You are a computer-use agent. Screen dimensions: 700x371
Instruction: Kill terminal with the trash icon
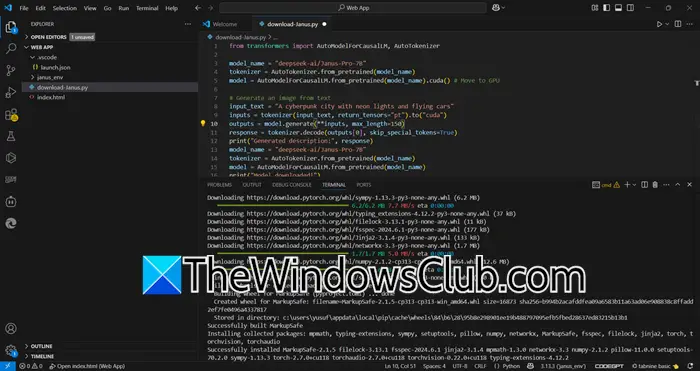(x=655, y=184)
